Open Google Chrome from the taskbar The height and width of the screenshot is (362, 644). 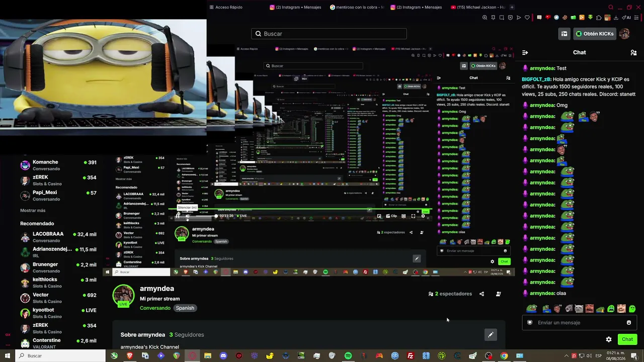pos(504,356)
